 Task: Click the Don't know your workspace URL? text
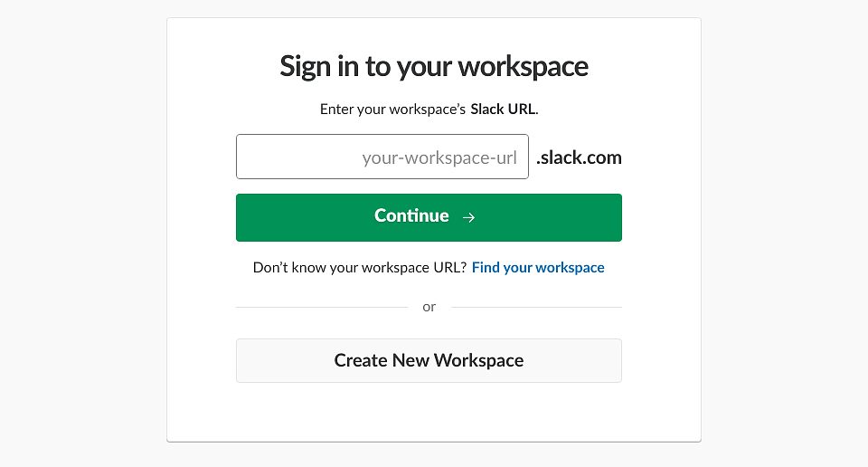(x=360, y=268)
